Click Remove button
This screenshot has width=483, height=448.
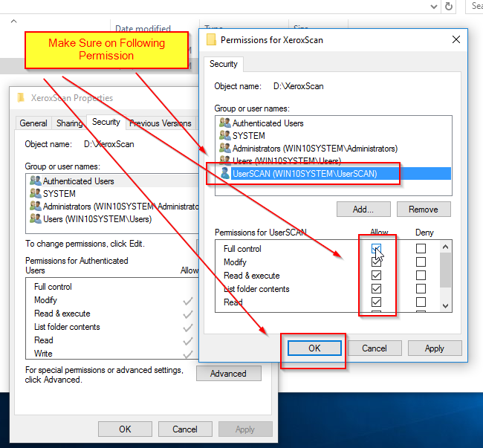(424, 210)
